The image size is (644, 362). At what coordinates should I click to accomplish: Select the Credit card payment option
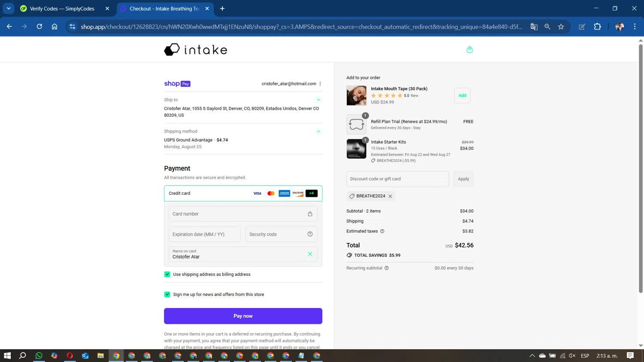click(243, 193)
